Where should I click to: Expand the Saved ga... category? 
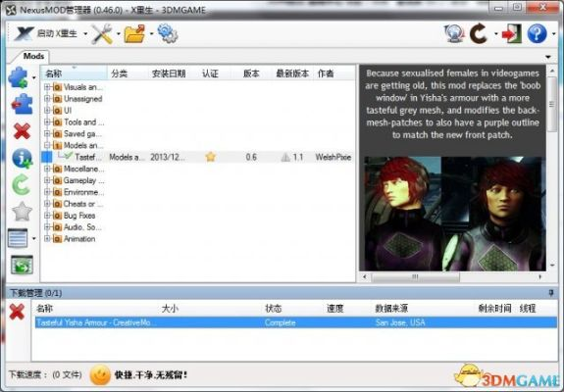coord(47,133)
